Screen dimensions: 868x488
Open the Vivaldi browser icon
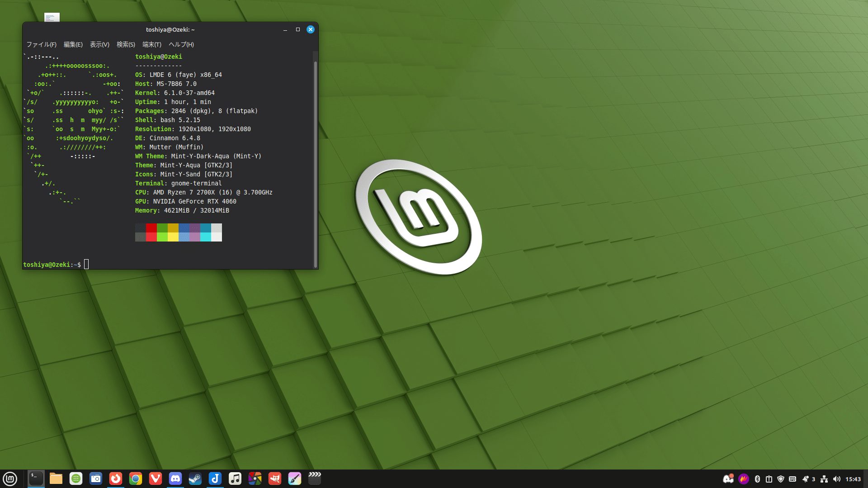[156, 479]
